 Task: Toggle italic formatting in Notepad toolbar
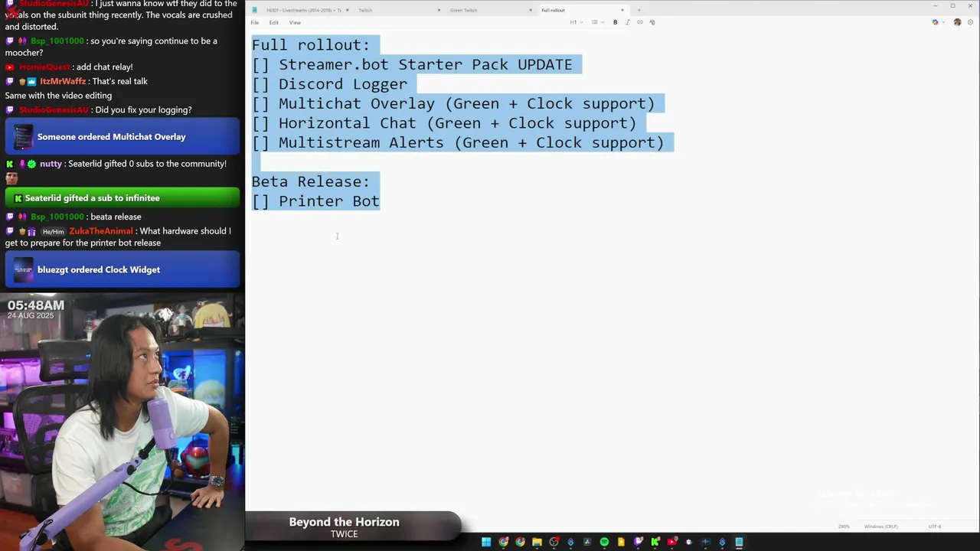point(627,22)
